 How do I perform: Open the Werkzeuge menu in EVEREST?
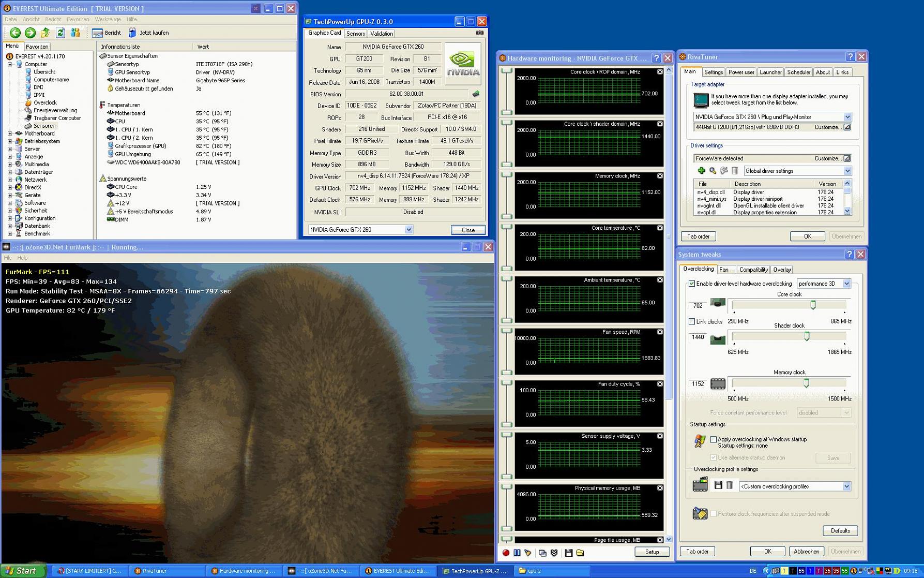(x=108, y=20)
